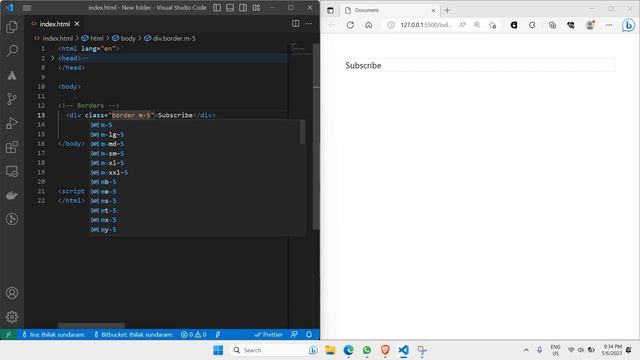This screenshot has height=360, width=640.
Task: Open Edge profile avatar
Action: tap(590, 25)
